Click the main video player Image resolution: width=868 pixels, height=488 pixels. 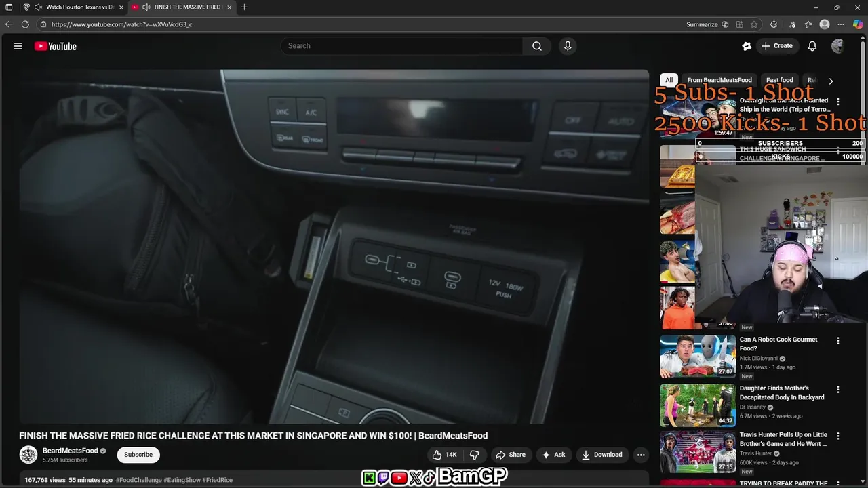(334, 246)
